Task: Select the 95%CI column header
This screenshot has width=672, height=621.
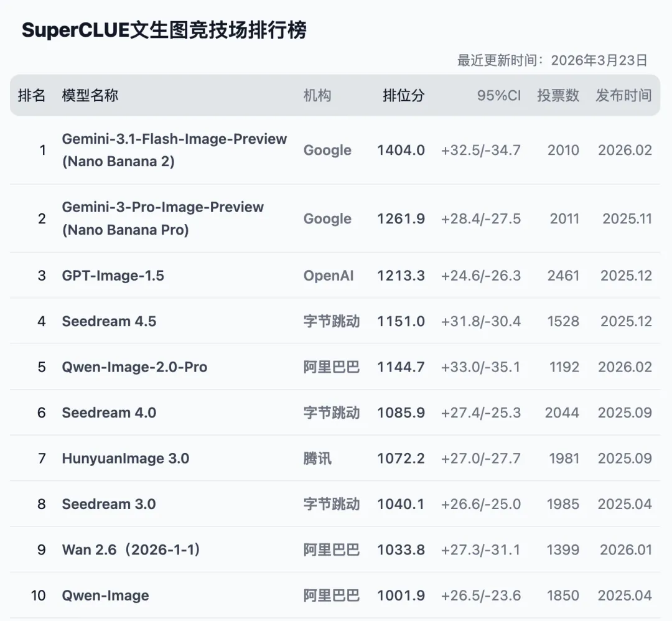Action: click(x=500, y=95)
